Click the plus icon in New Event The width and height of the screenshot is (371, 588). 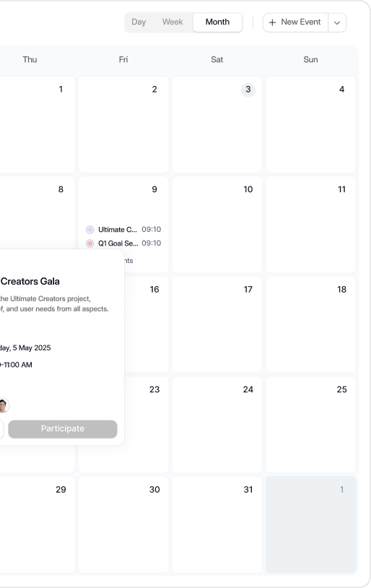click(x=272, y=22)
